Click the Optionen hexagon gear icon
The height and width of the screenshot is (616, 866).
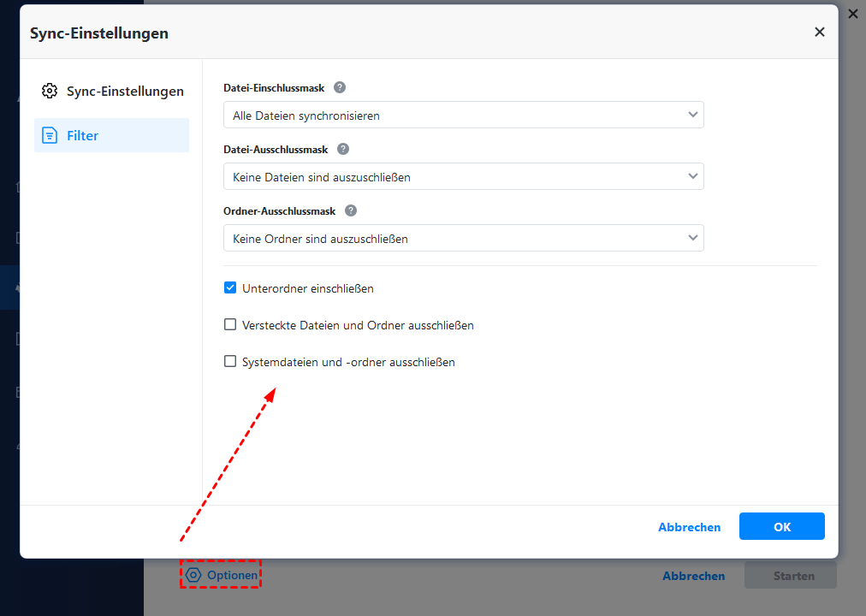tap(194, 575)
